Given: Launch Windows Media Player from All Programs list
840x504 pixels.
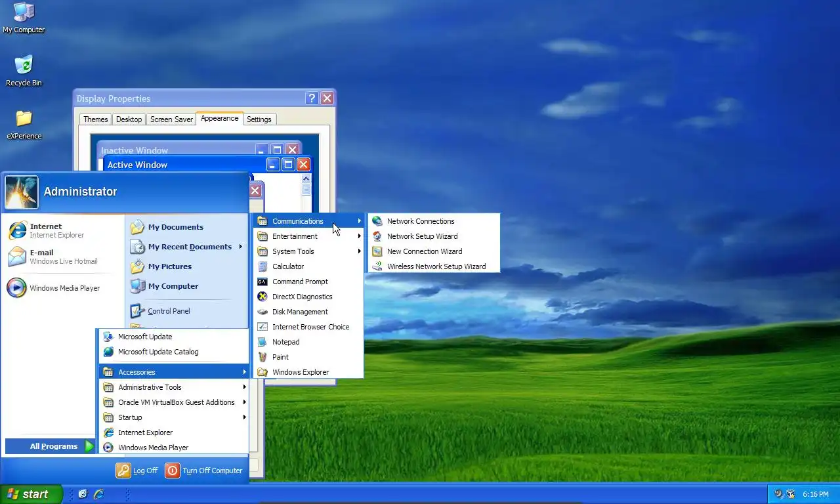Looking at the screenshot, I should (x=174, y=448).
